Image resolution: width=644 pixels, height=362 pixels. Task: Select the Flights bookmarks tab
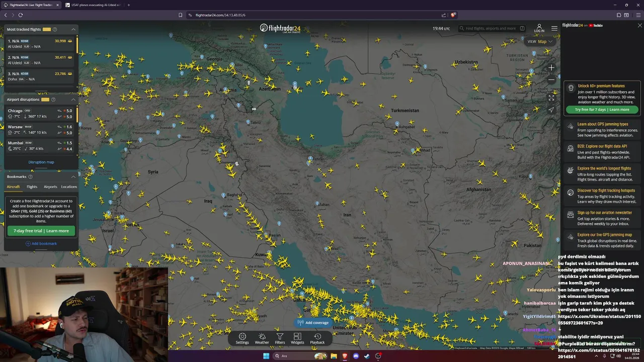pyautogui.click(x=32, y=187)
